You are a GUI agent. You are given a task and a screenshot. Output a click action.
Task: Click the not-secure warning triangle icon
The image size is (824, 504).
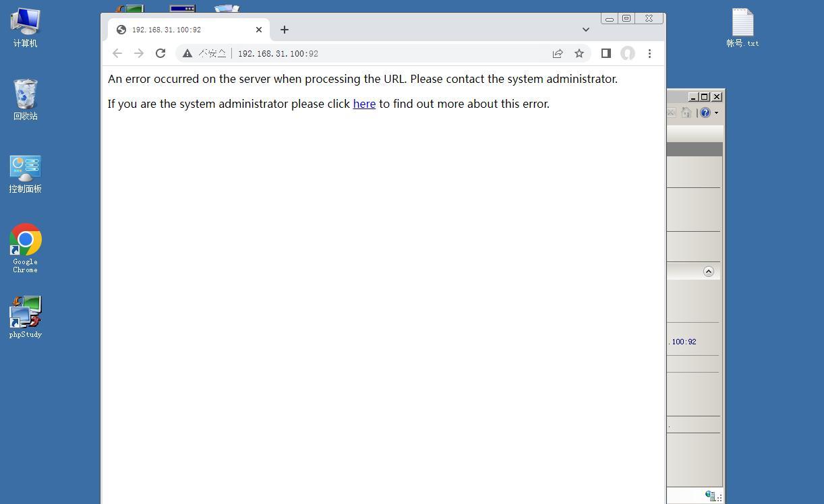click(187, 53)
